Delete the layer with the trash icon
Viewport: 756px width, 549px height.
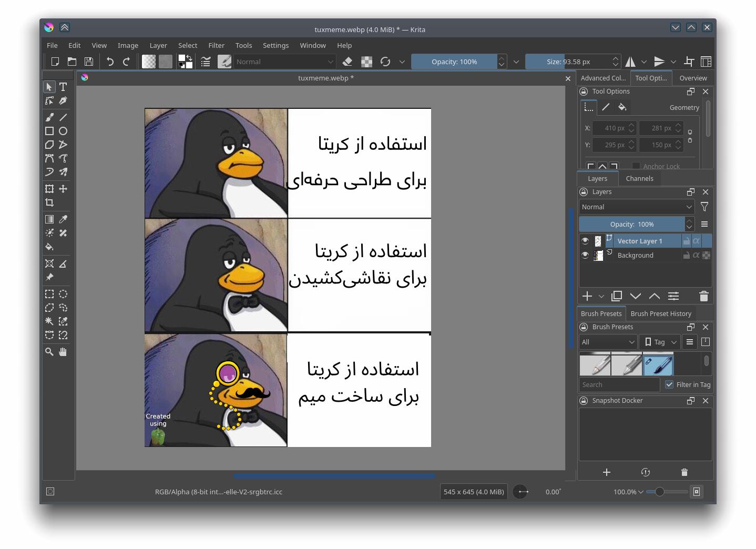[x=704, y=296]
